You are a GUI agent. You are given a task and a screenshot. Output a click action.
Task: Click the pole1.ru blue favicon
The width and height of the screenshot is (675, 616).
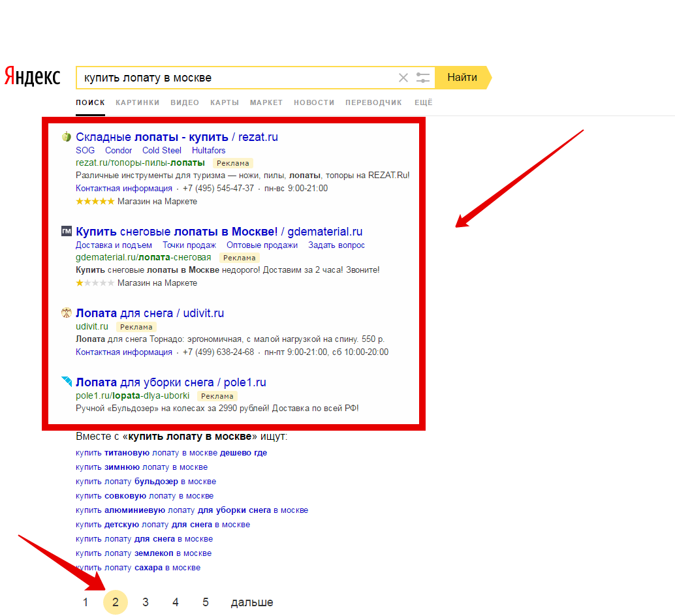click(67, 382)
